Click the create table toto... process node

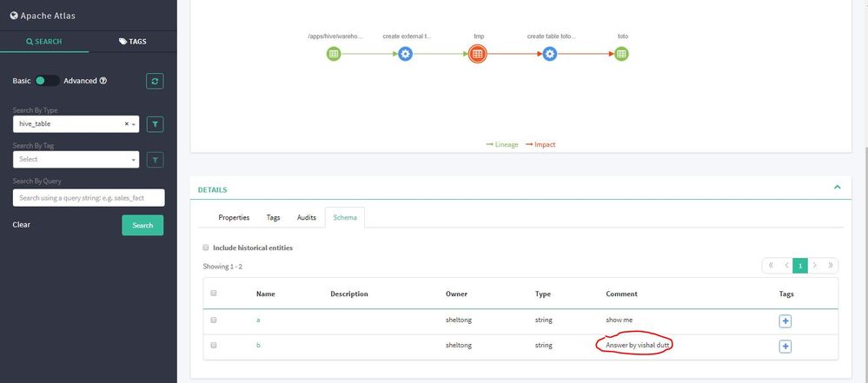click(x=549, y=54)
